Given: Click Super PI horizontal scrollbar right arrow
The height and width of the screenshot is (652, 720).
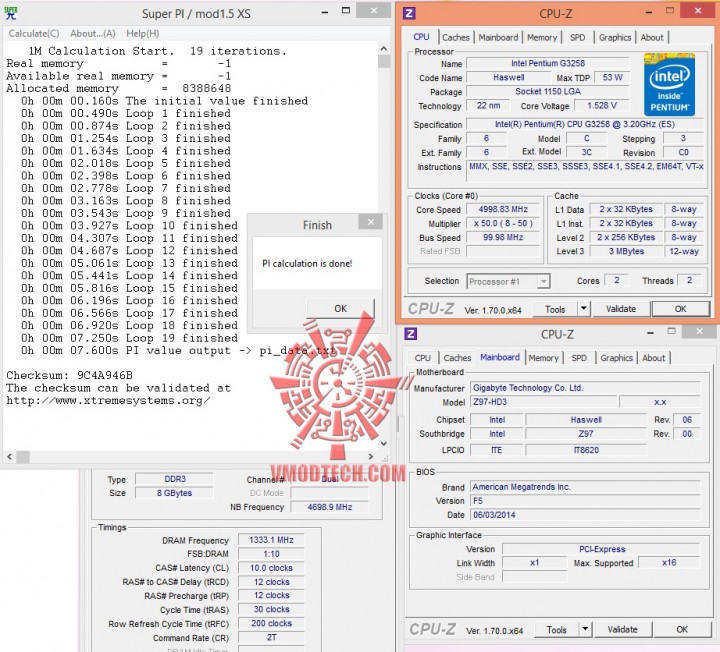Looking at the screenshot, I should [x=371, y=456].
